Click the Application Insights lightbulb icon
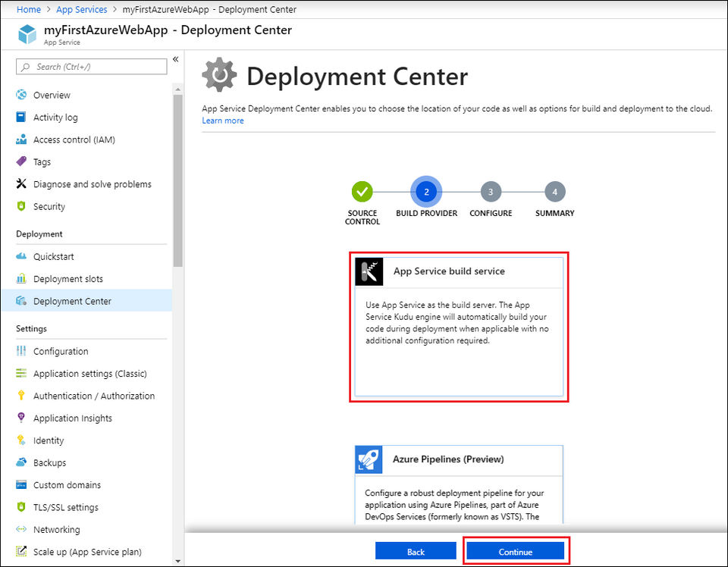Image resolution: width=728 pixels, height=567 pixels. (21, 418)
